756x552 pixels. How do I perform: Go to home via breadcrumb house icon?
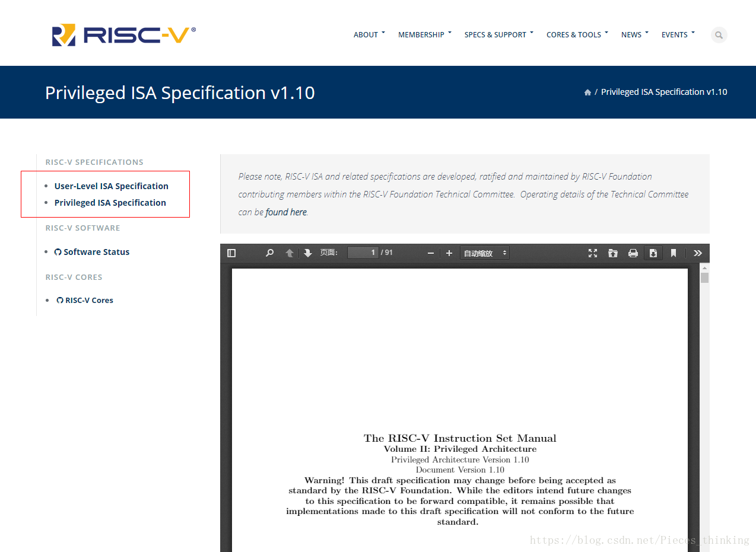587,92
